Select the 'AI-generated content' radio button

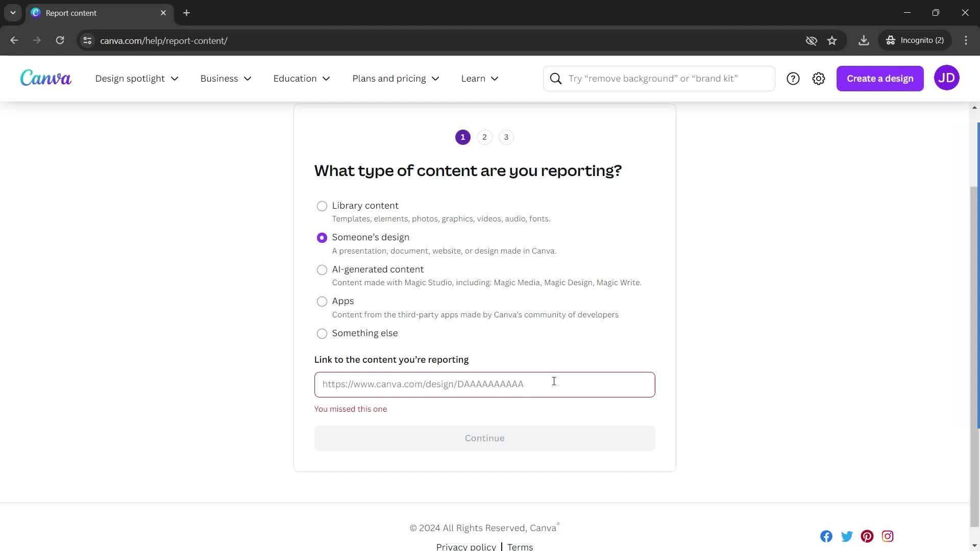click(322, 269)
